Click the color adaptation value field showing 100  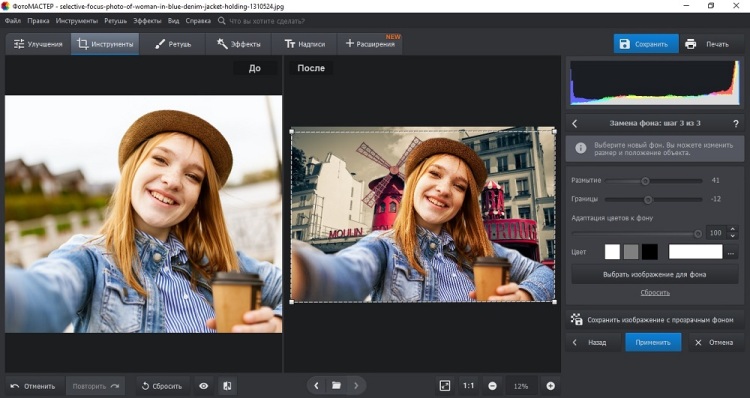716,233
